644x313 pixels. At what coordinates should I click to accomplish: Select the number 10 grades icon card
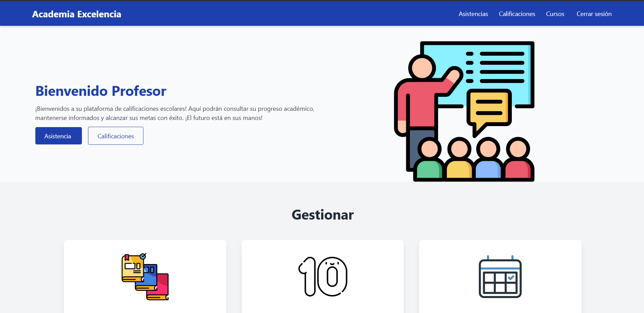[322, 276]
